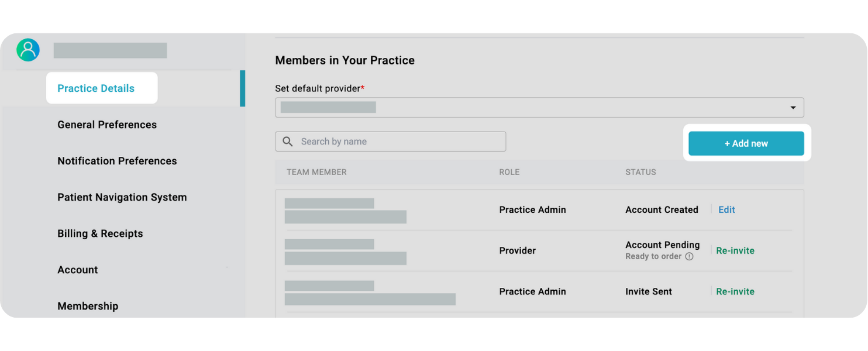Click the TEAM MEMBER column header
This screenshot has width=868, height=351.
[316, 172]
